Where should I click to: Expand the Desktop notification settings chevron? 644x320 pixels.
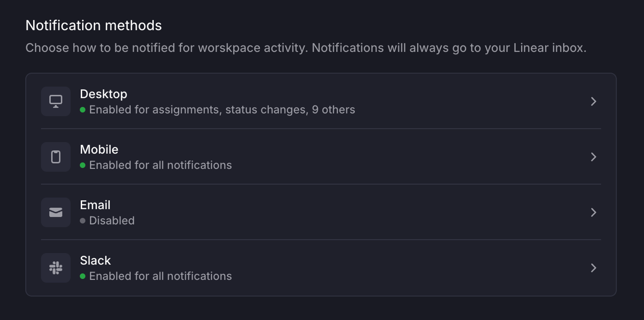pos(594,101)
